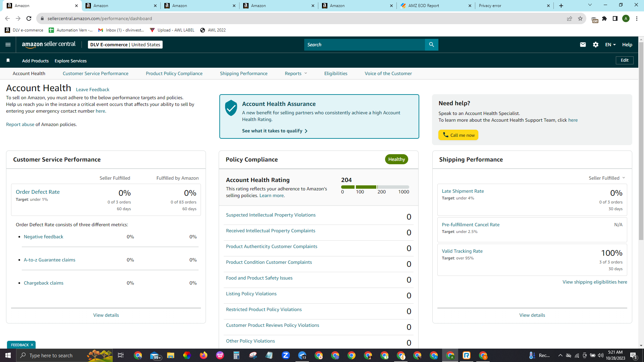Screen dimensions: 644x362
Task: Open the Leave Feedback link
Action: 93,89
